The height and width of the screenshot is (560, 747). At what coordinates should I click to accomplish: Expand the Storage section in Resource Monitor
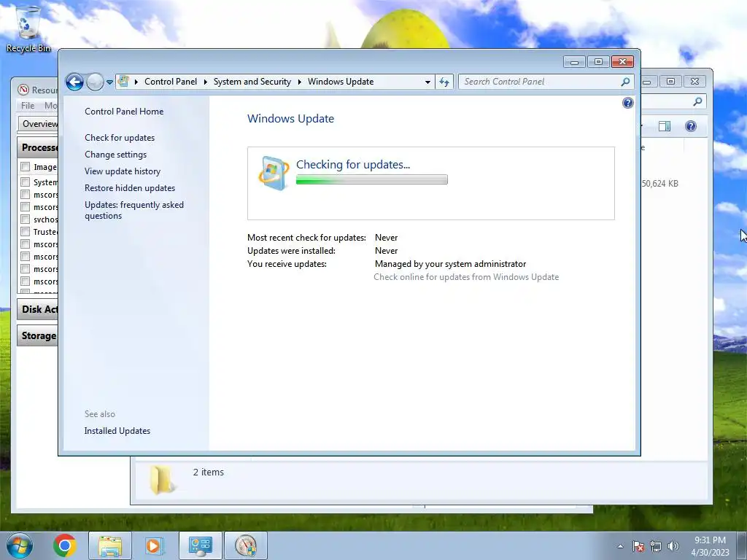(x=38, y=335)
